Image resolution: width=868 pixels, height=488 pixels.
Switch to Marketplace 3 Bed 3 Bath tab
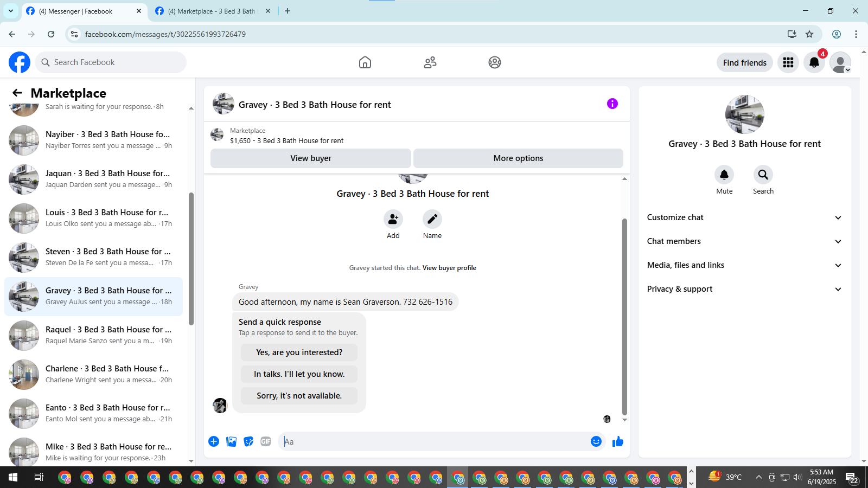click(x=213, y=11)
